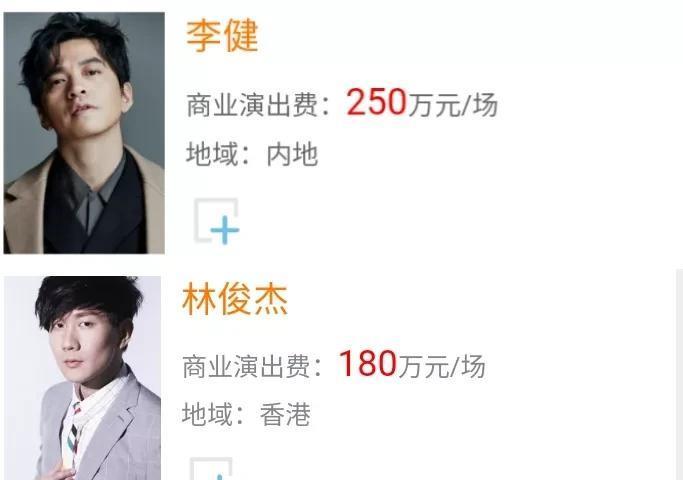
Task: Open 李健's portrait photo
Action: point(84,133)
